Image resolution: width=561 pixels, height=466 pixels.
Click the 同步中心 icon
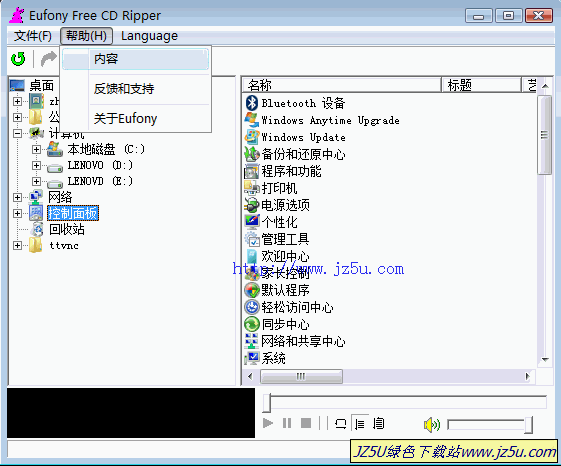(252, 324)
